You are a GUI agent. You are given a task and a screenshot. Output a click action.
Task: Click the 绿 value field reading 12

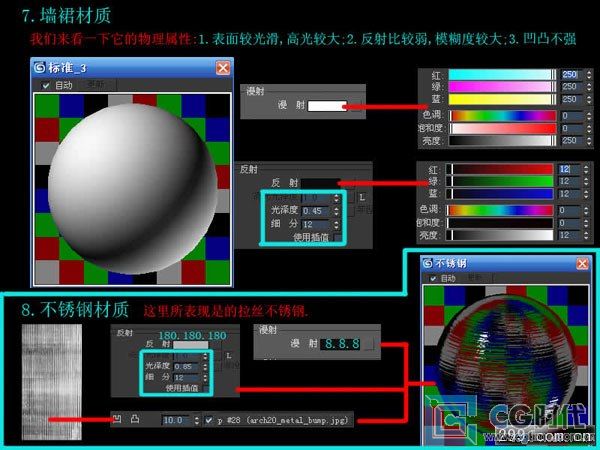(569, 181)
